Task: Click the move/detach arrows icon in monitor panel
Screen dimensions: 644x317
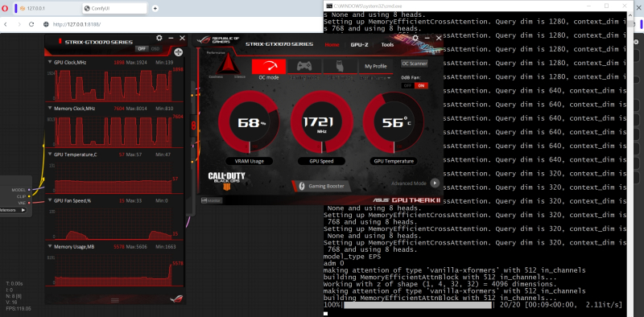Action: (x=178, y=51)
